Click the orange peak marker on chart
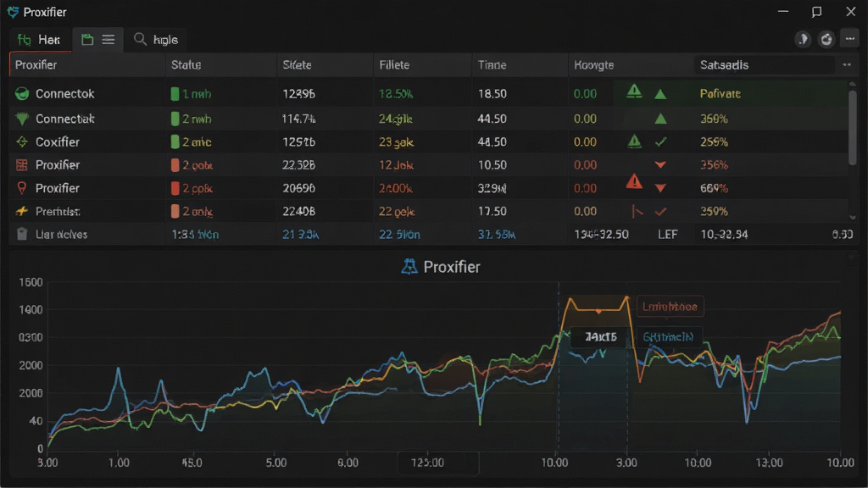The width and height of the screenshot is (868, 488). [x=598, y=311]
